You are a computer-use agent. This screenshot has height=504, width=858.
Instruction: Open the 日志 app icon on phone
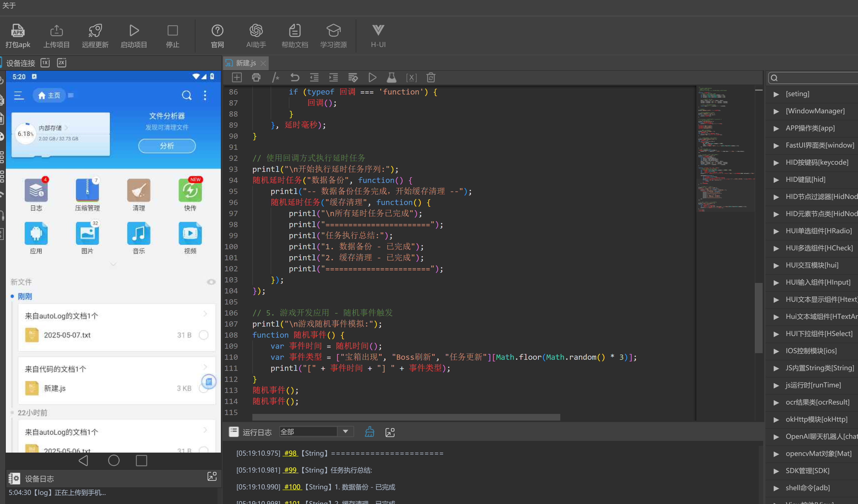tap(36, 190)
